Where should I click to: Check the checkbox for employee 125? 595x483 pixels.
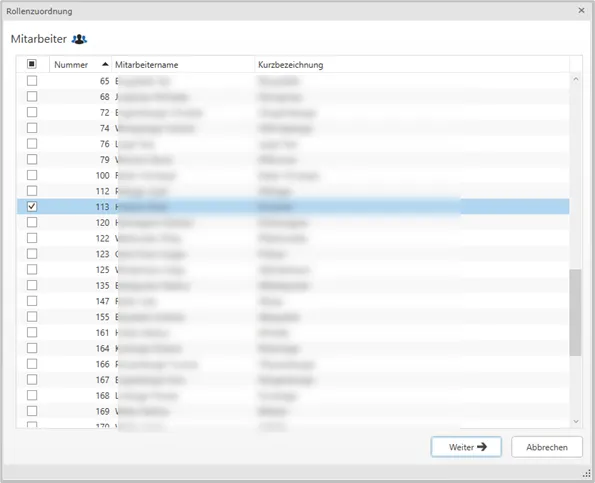(32, 269)
